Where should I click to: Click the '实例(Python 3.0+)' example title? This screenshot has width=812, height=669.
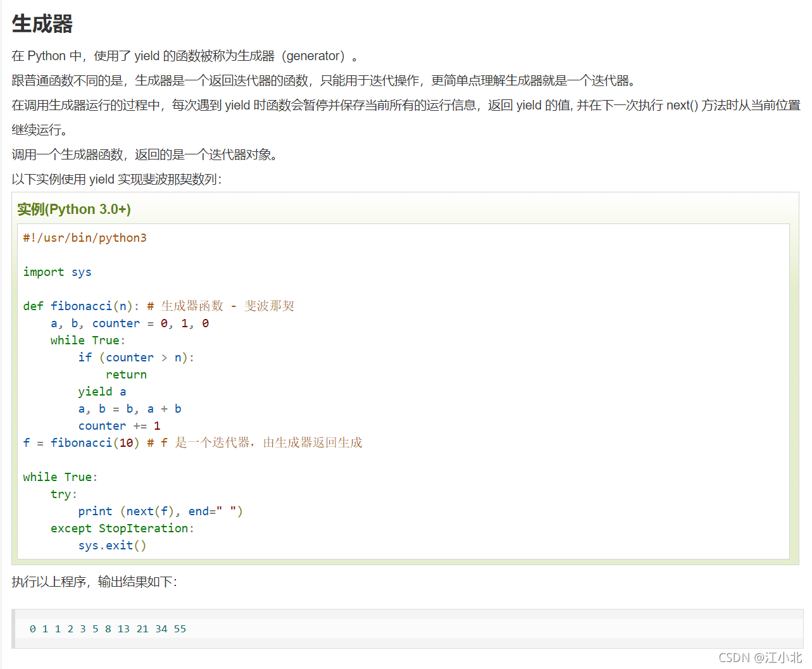[x=74, y=209]
